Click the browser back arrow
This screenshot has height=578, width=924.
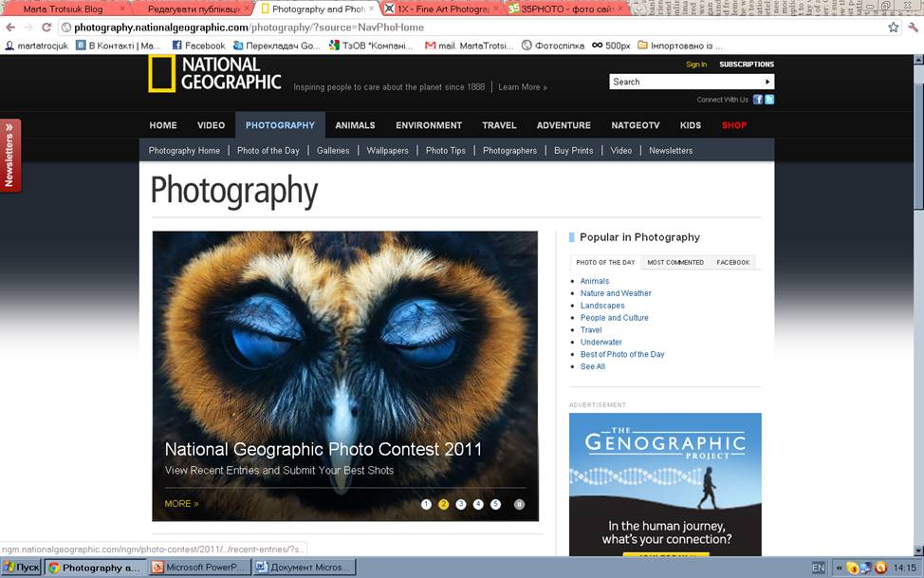(x=10, y=28)
